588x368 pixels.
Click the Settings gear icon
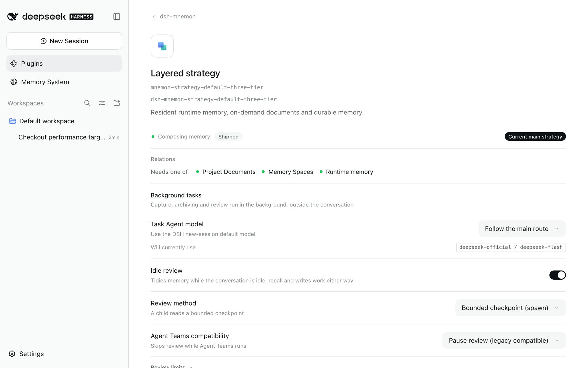[12, 354]
